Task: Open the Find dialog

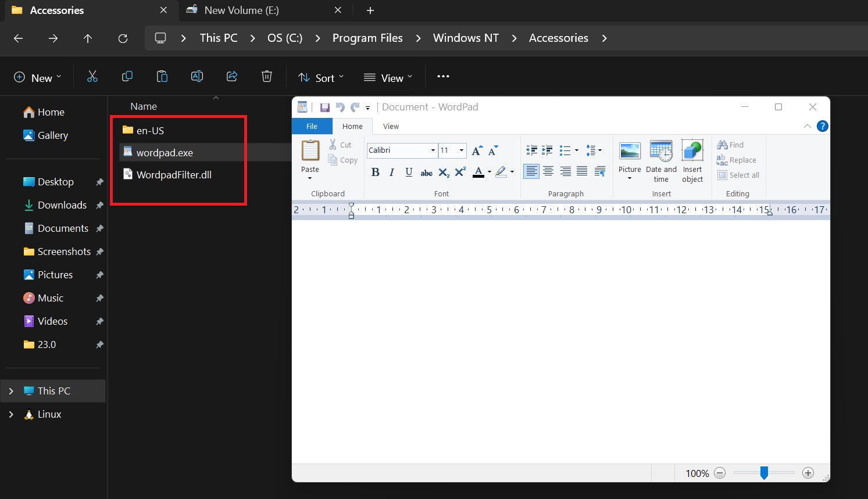Action: pos(731,144)
